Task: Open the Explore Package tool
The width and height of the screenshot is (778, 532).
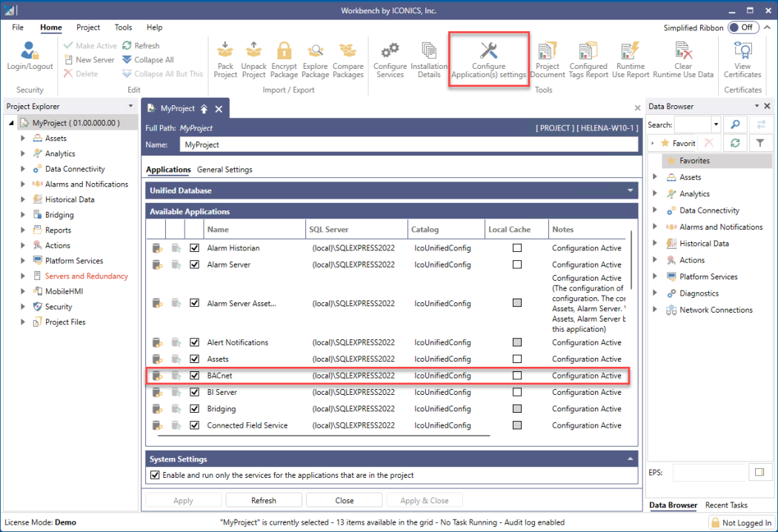Action: (315, 59)
